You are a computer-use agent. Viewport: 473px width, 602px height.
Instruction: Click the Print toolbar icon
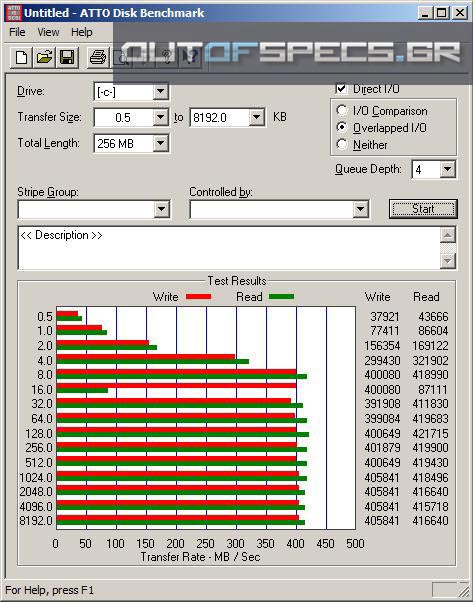[x=98, y=58]
